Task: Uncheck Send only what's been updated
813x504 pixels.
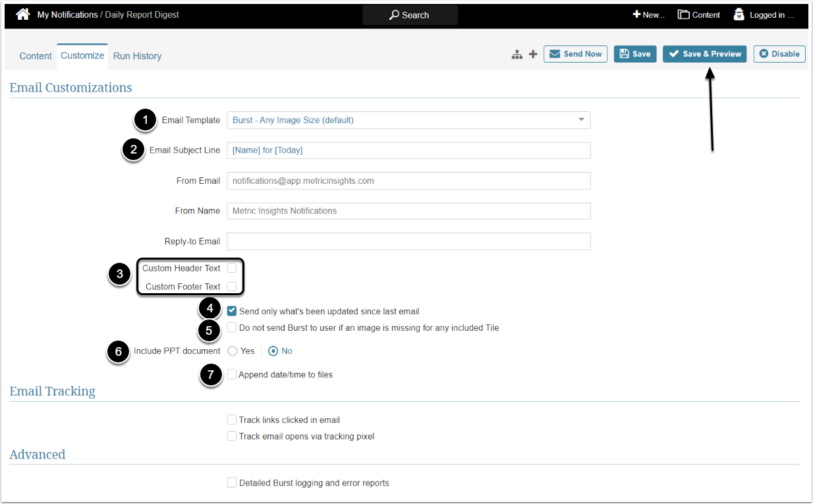Action: click(x=232, y=311)
